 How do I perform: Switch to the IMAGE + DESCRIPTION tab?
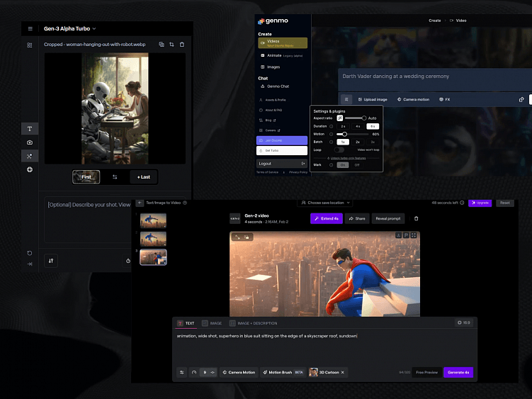[254, 323]
